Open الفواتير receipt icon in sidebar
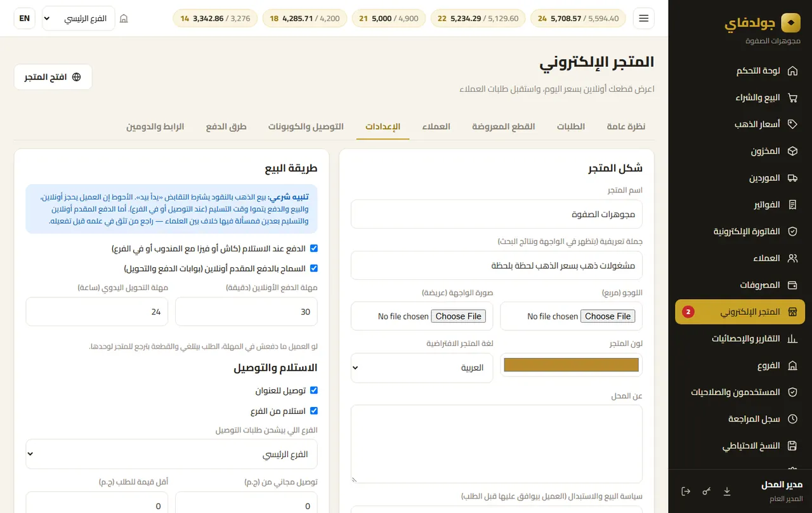The height and width of the screenshot is (513, 812). pyautogui.click(x=792, y=204)
